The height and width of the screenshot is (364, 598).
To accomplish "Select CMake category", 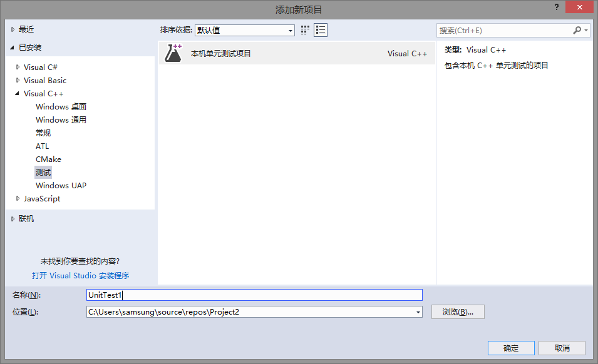I will (x=48, y=159).
